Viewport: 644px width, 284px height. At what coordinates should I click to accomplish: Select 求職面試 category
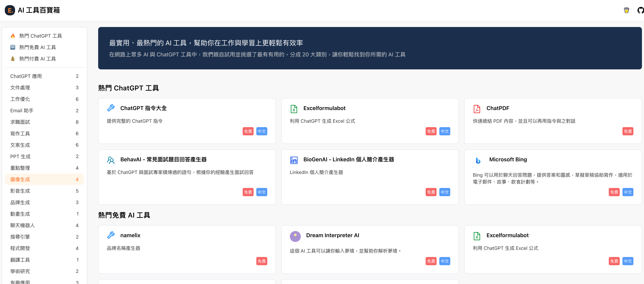[44, 122]
